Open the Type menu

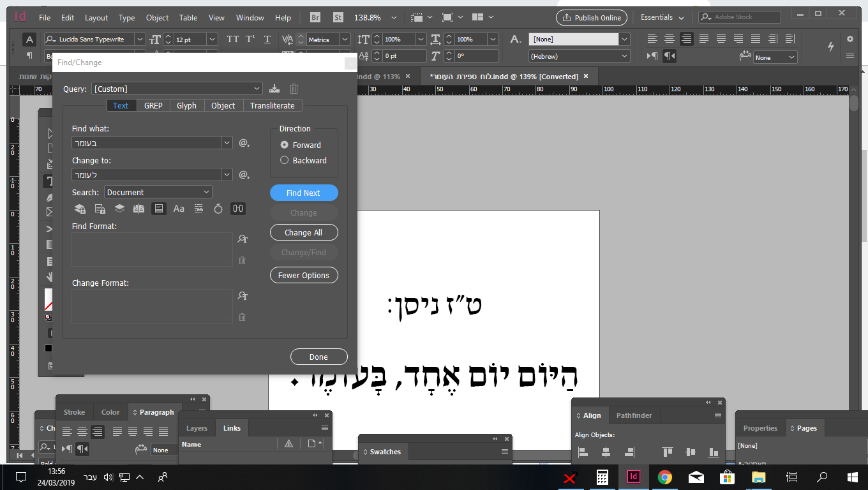pyautogui.click(x=126, y=17)
